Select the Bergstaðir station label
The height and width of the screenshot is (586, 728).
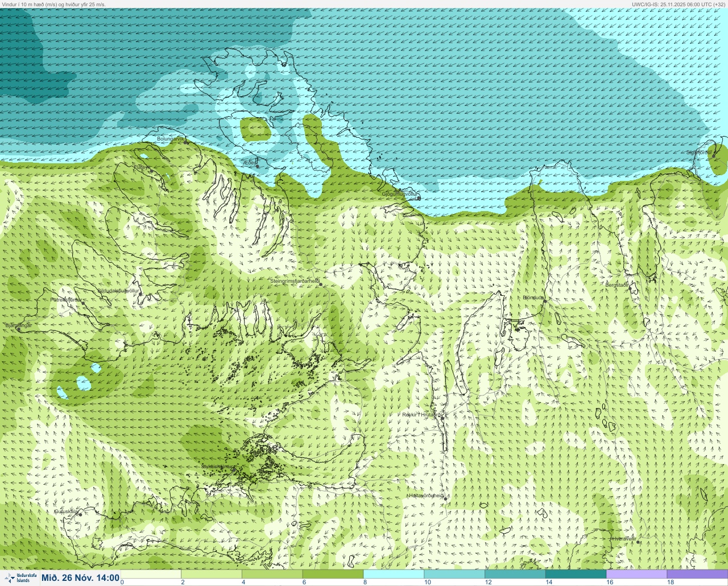tap(617, 284)
